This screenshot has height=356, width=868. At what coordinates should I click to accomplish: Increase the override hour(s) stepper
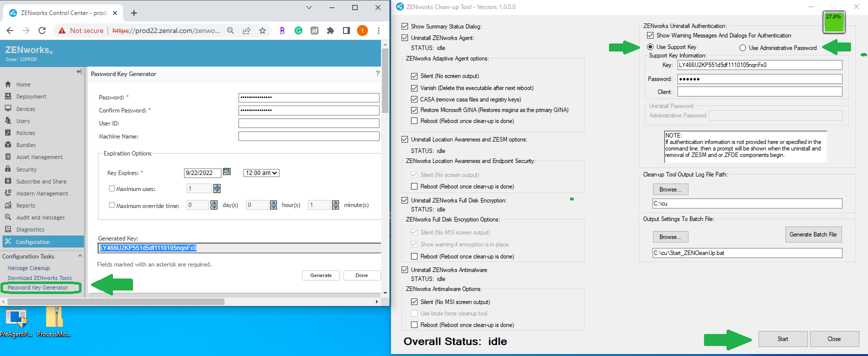click(x=273, y=202)
